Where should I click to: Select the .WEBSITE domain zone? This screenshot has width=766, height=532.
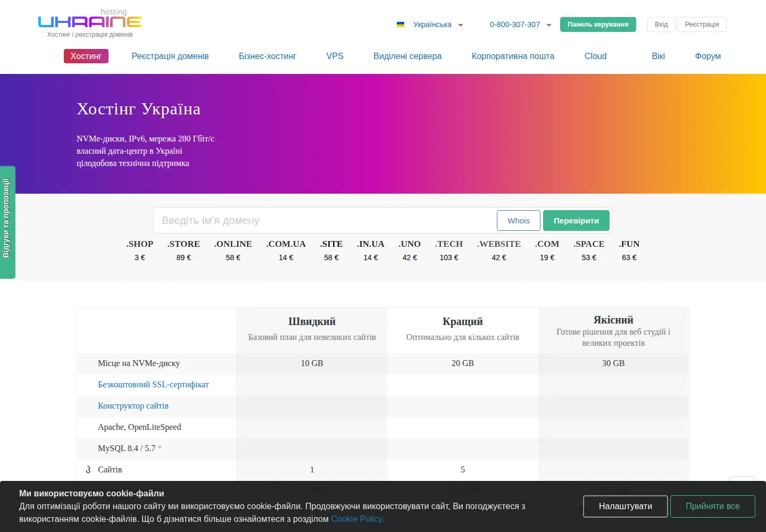click(499, 244)
